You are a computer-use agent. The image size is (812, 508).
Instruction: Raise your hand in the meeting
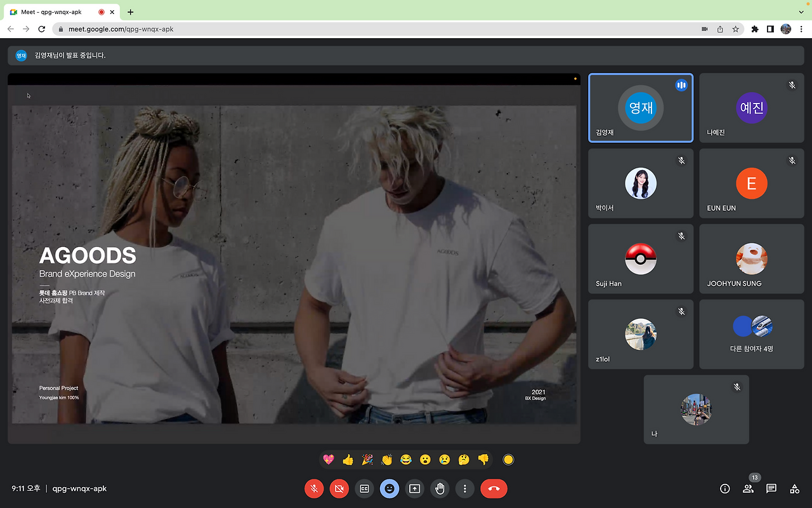coord(440,488)
